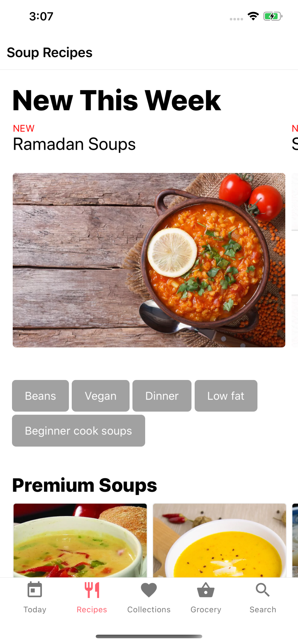Tap the Today calendar icon

pyautogui.click(x=35, y=590)
